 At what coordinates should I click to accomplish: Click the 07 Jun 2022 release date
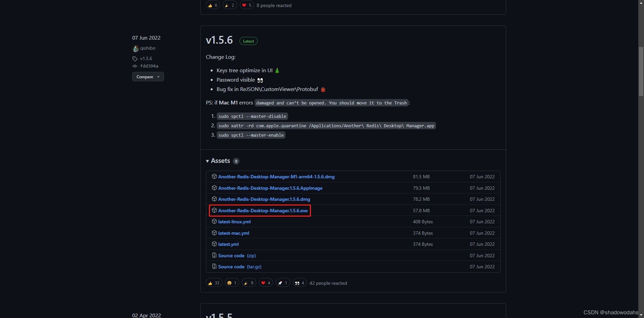146,38
